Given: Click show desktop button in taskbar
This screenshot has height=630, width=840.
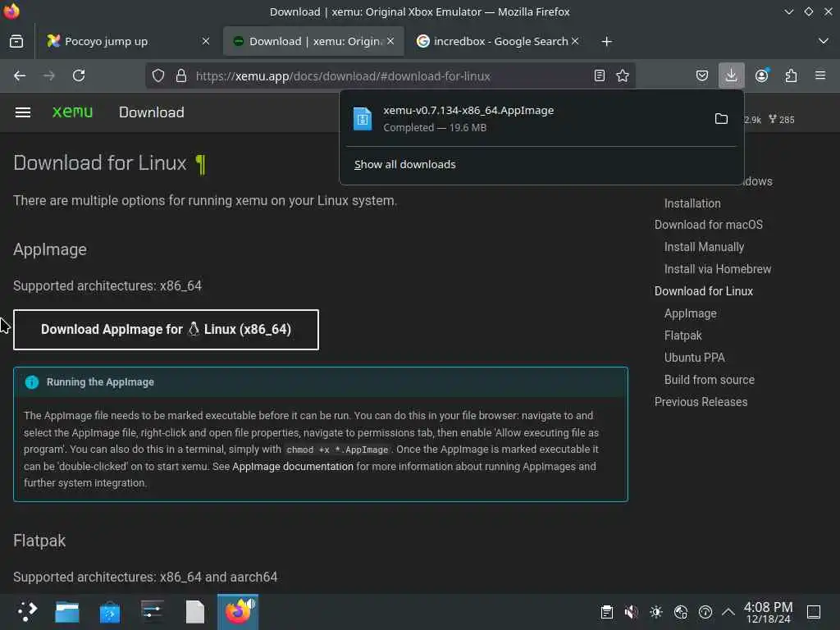Looking at the screenshot, I should click(x=814, y=612).
